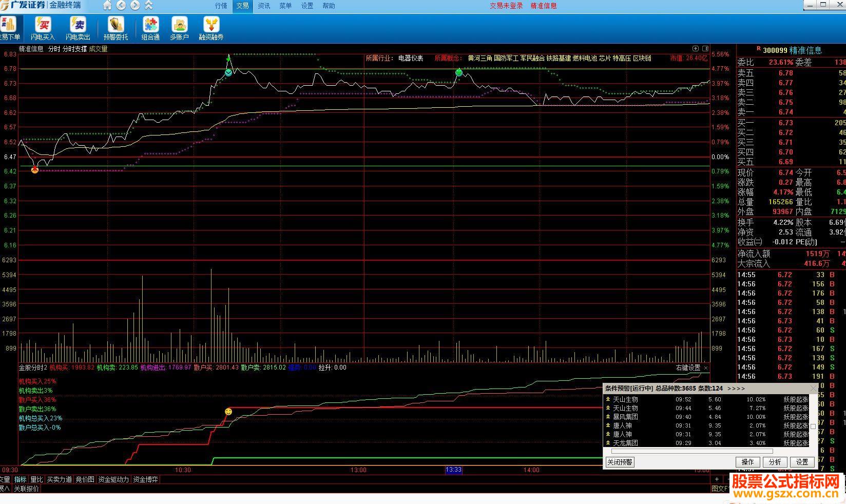Open 关联报价 related quotes tab

point(26,489)
